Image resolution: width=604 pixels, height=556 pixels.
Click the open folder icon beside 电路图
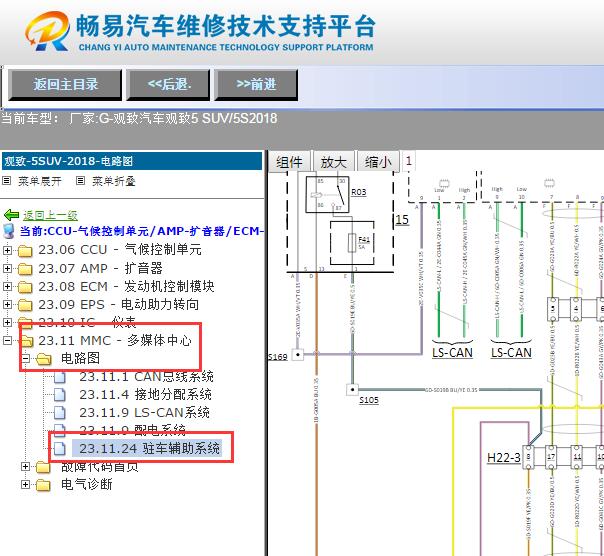(44, 359)
